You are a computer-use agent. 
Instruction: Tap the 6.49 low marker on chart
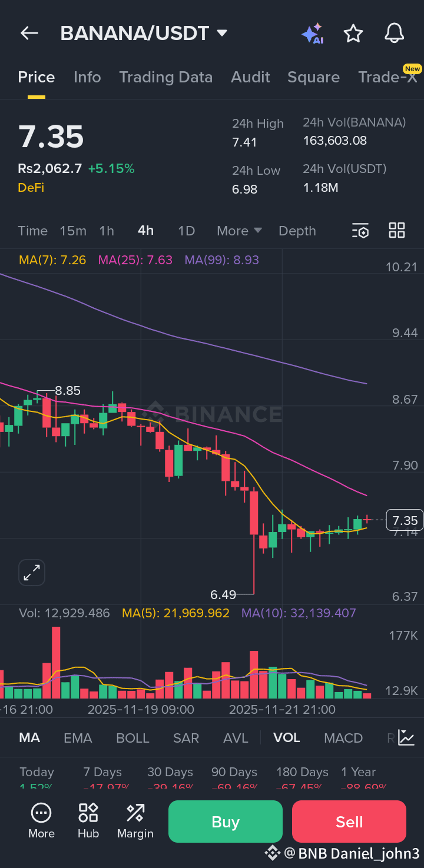coord(223,594)
